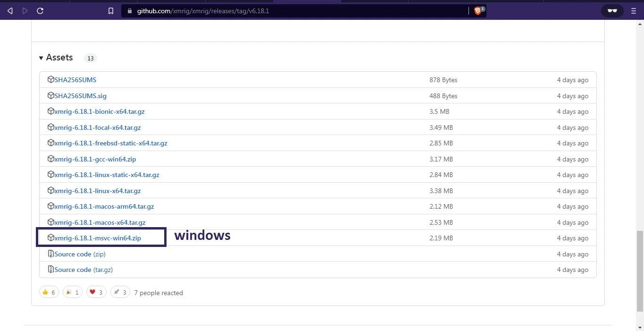The width and height of the screenshot is (644, 331).
Task: Click the 3.38 MB size value
Action: pos(441,191)
